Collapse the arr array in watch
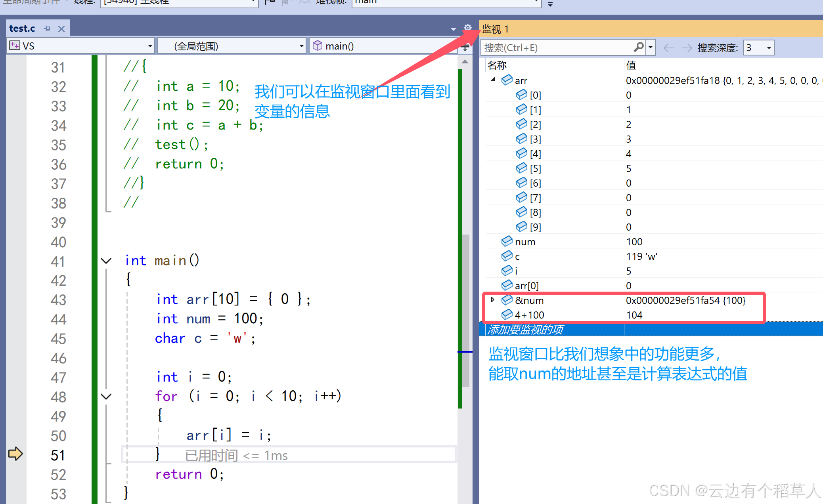Screen dimensions: 823x504 (493, 80)
